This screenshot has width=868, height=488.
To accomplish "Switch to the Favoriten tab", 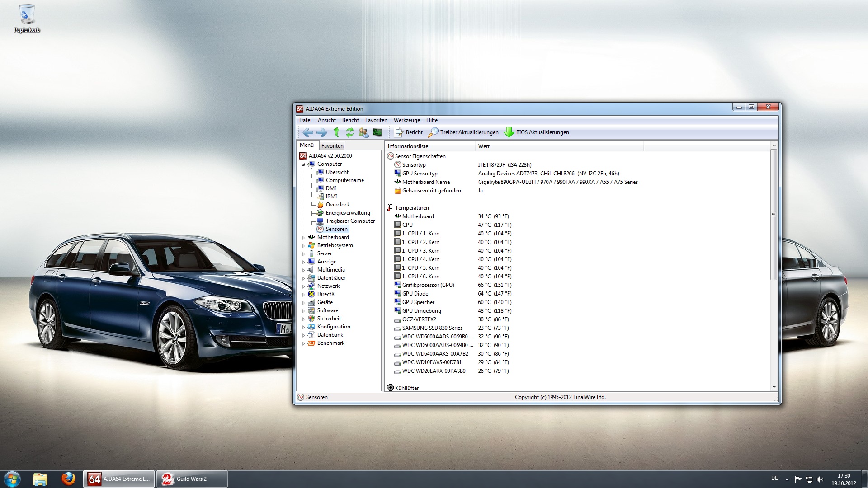I will [x=332, y=146].
